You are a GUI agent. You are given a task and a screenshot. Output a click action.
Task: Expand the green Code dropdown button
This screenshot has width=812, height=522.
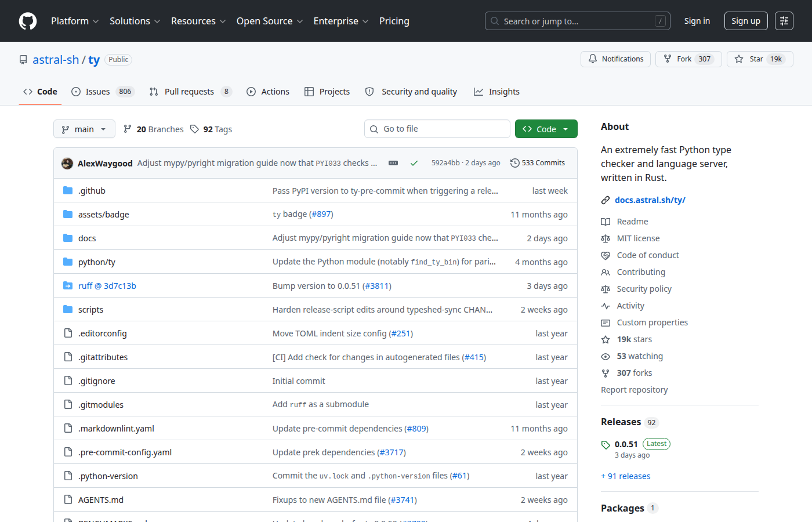coord(546,129)
